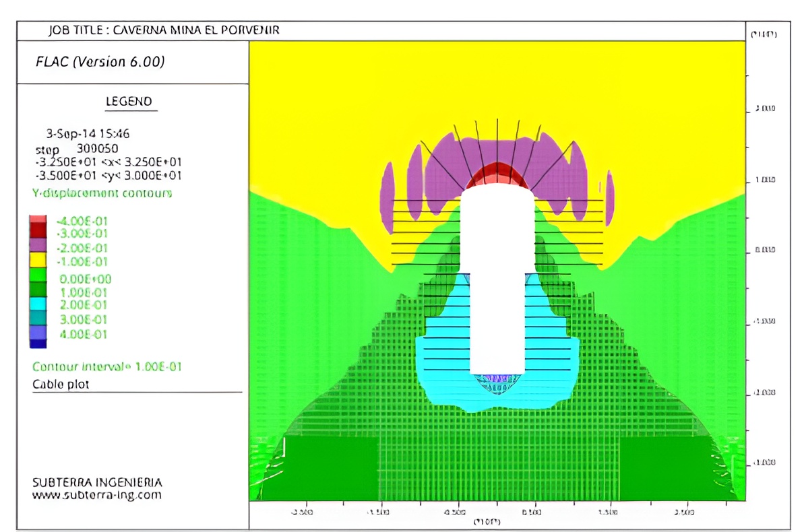Click the Cable plot label
This screenshot has width=802, height=532.
61,385
